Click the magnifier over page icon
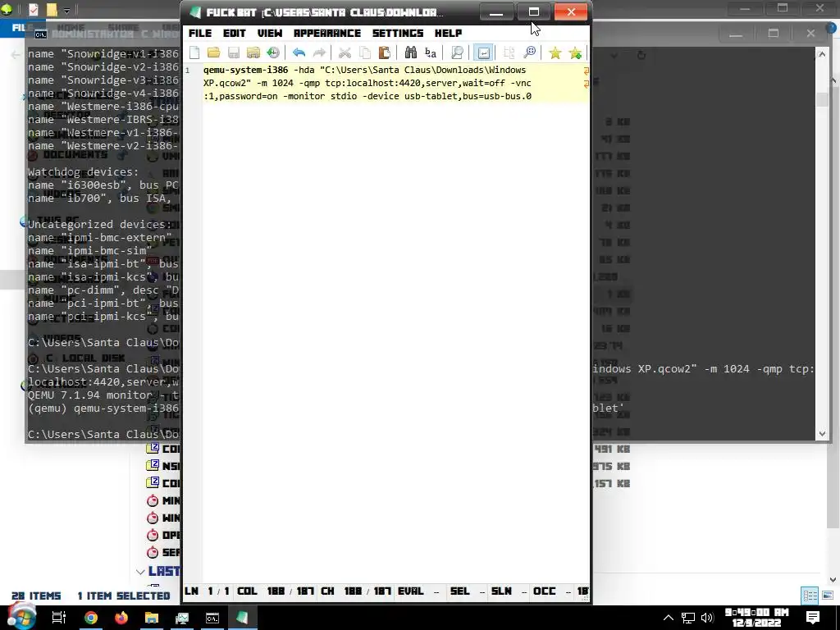840x630 pixels. point(457,52)
